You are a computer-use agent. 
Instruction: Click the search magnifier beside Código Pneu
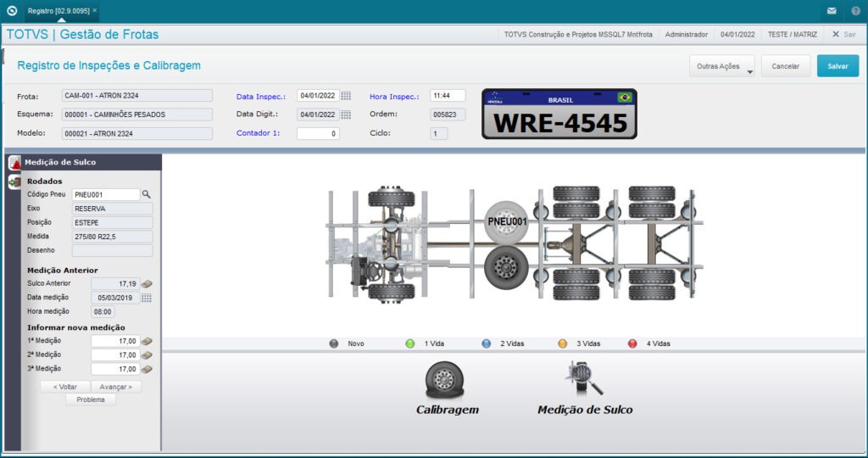[146, 194]
